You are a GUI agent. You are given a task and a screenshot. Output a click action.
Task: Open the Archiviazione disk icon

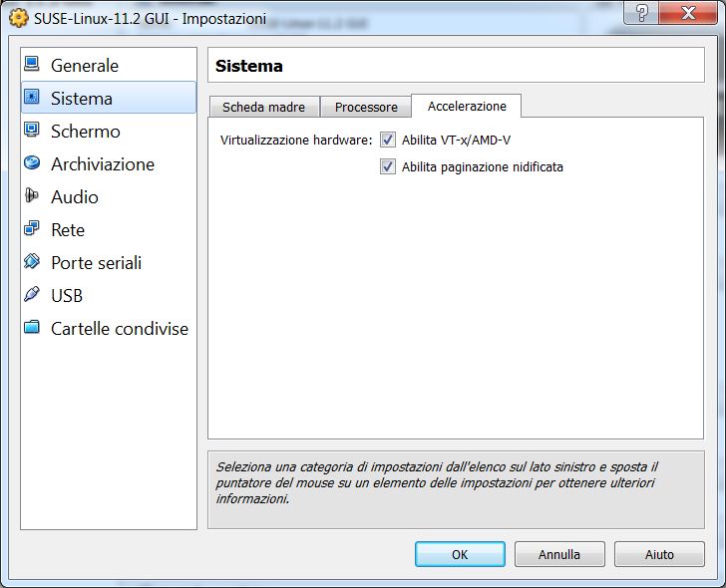coord(32,164)
